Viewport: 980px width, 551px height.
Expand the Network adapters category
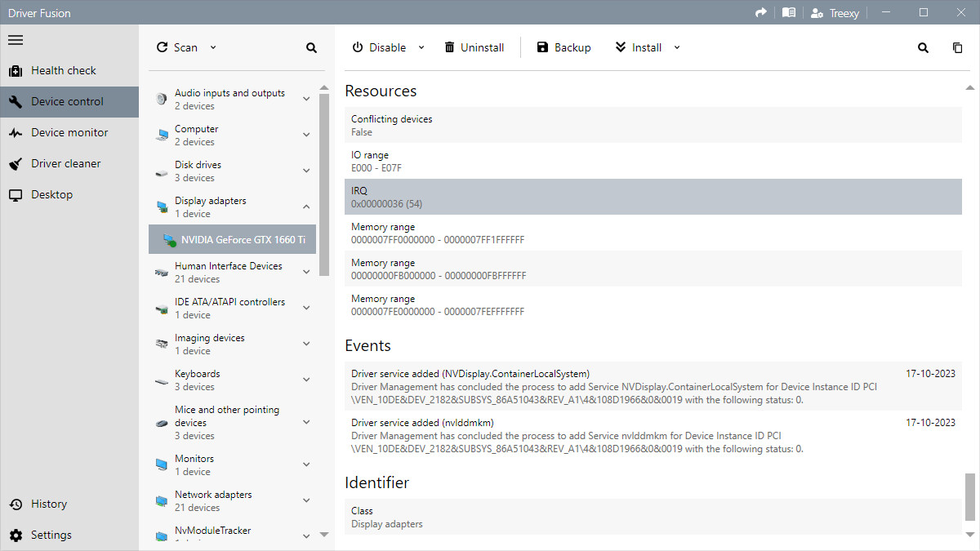pyautogui.click(x=306, y=501)
